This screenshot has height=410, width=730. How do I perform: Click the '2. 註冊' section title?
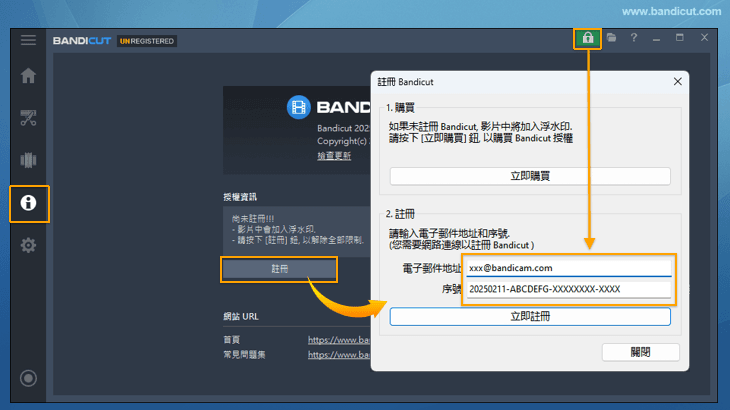pos(400,214)
